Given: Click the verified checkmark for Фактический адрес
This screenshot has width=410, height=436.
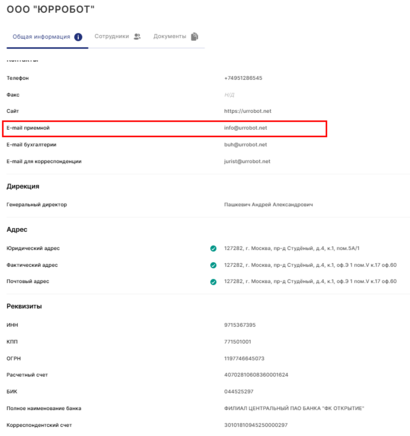Looking at the screenshot, I should click(213, 265).
